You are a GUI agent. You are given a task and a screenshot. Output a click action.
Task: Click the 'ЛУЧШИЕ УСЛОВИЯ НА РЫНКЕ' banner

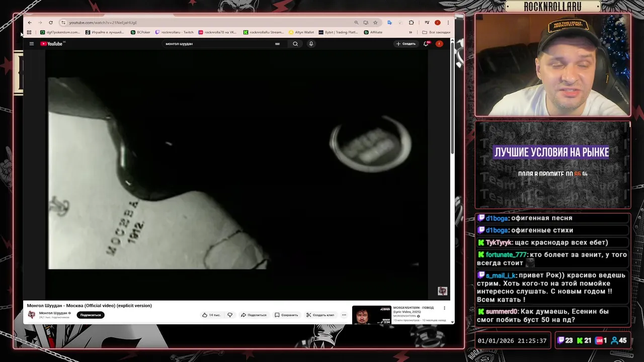[x=551, y=152]
